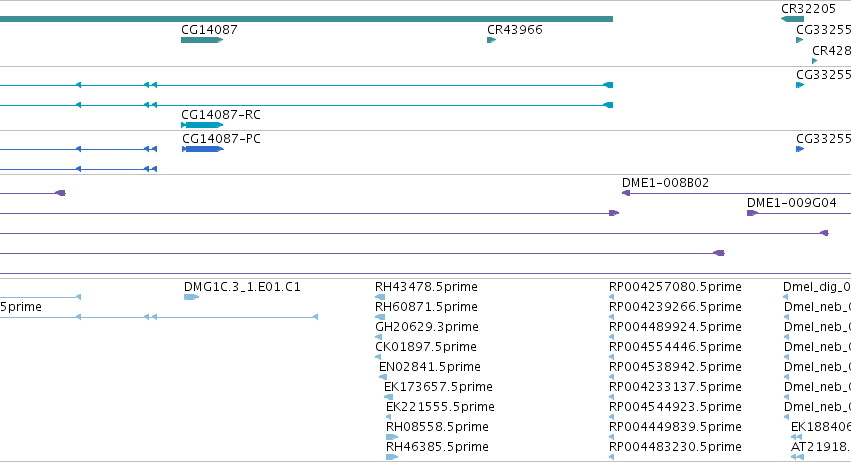Select the RH08558.5prime EST label

(x=437, y=427)
